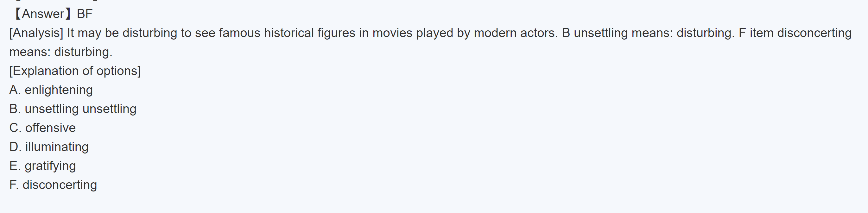The image size is (868, 213).
Task: Choose option B. unsettling unsettling
Action: (73, 109)
